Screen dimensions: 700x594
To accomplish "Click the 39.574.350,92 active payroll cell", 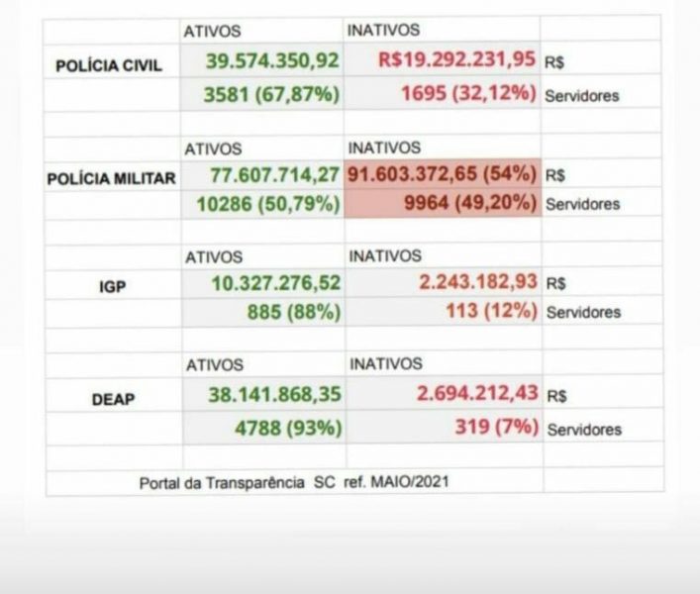I will coord(262,60).
